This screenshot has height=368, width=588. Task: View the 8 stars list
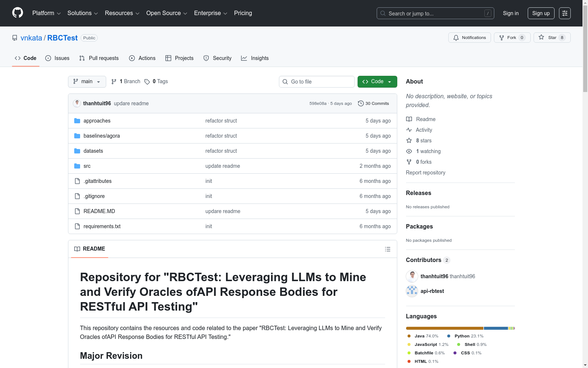pyautogui.click(x=419, y=141)
